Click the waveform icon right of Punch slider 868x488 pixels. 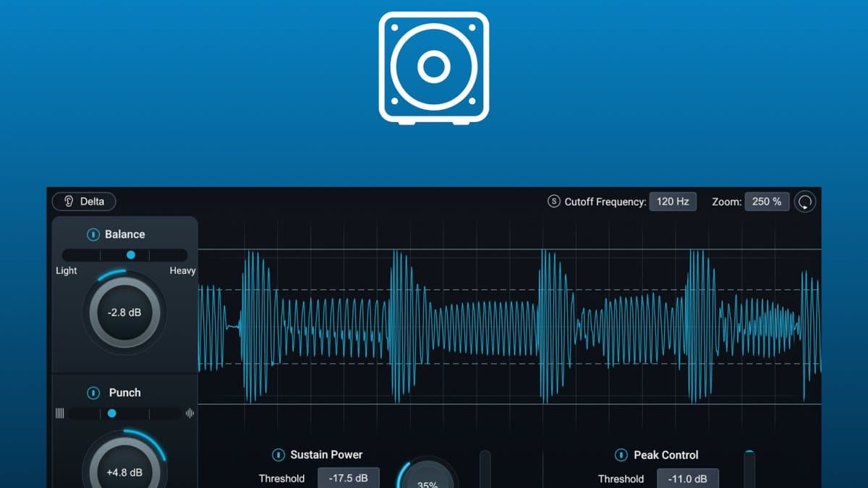(x=190, y=414)
